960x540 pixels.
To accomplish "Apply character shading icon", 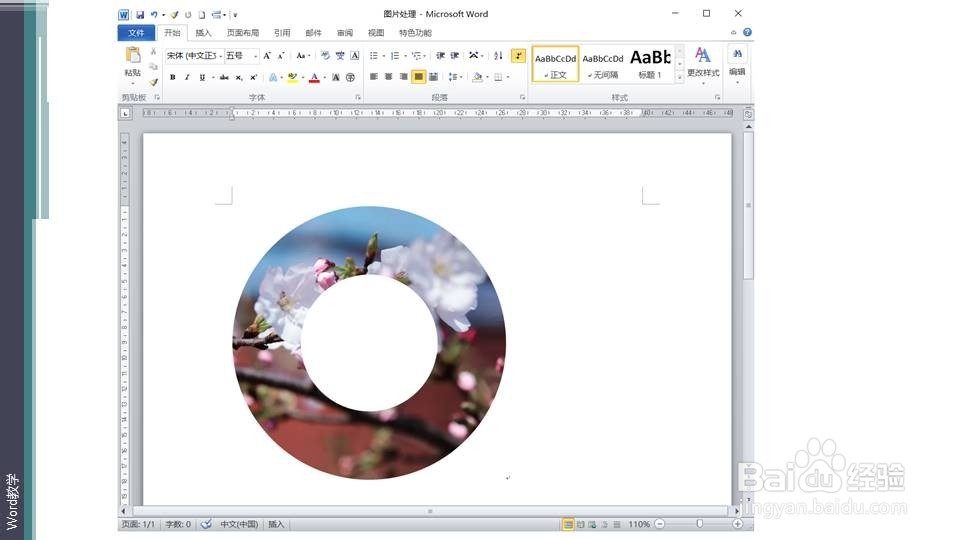I will tap(336, 77).
